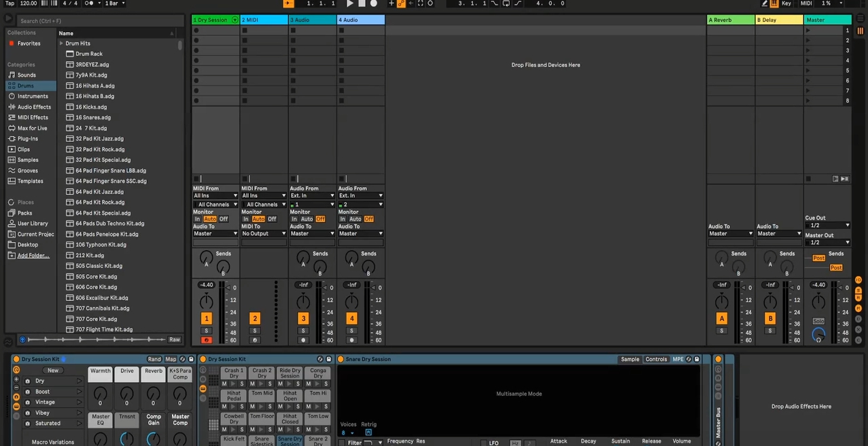Screen dimensions: 868x446
Task: Open the Audio Effects category
Action: click(34, 107)
